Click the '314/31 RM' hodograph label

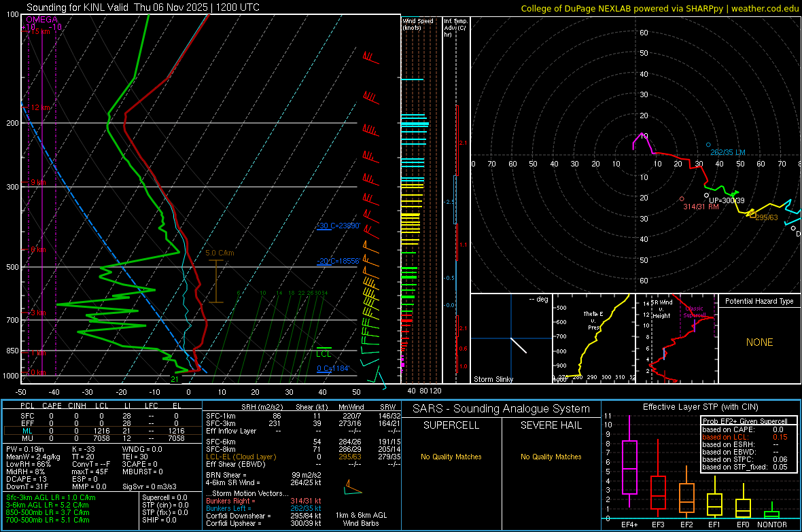(701, 207)
